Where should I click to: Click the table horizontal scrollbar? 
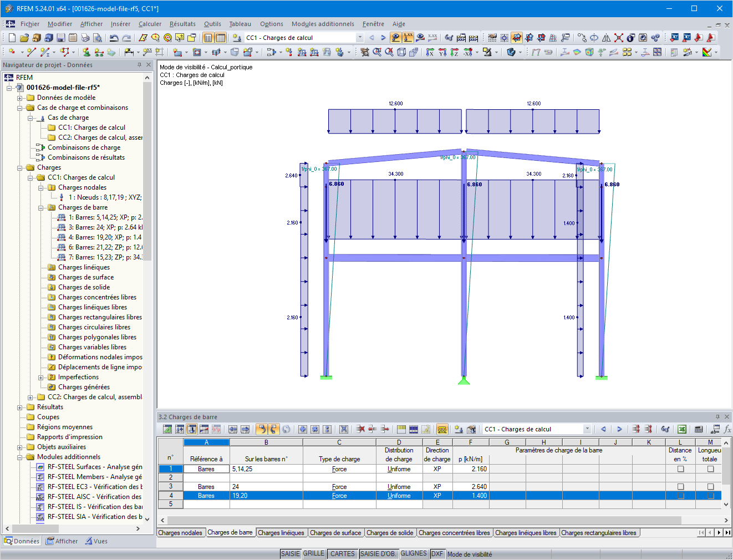point(444,520)
